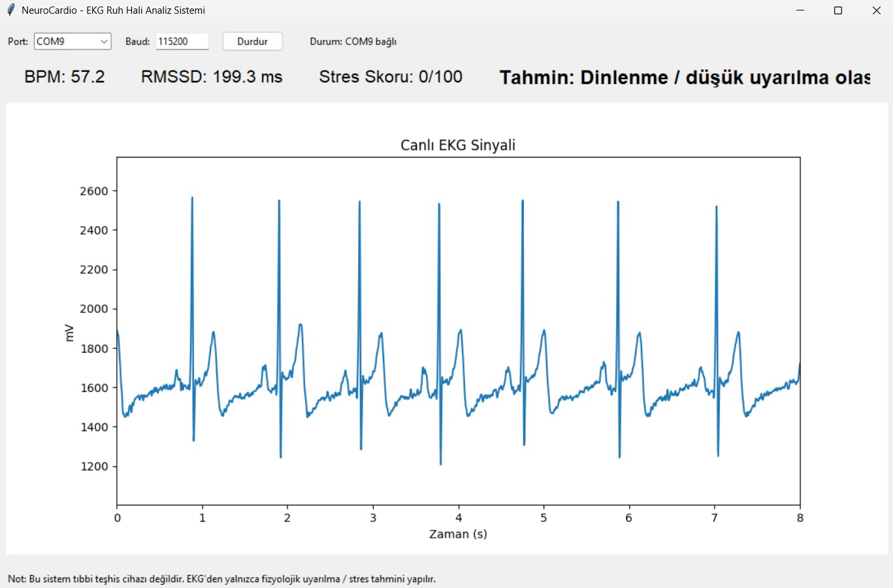
Task: Maximize the NeuroCardio window
Action: tap(838, 10)
